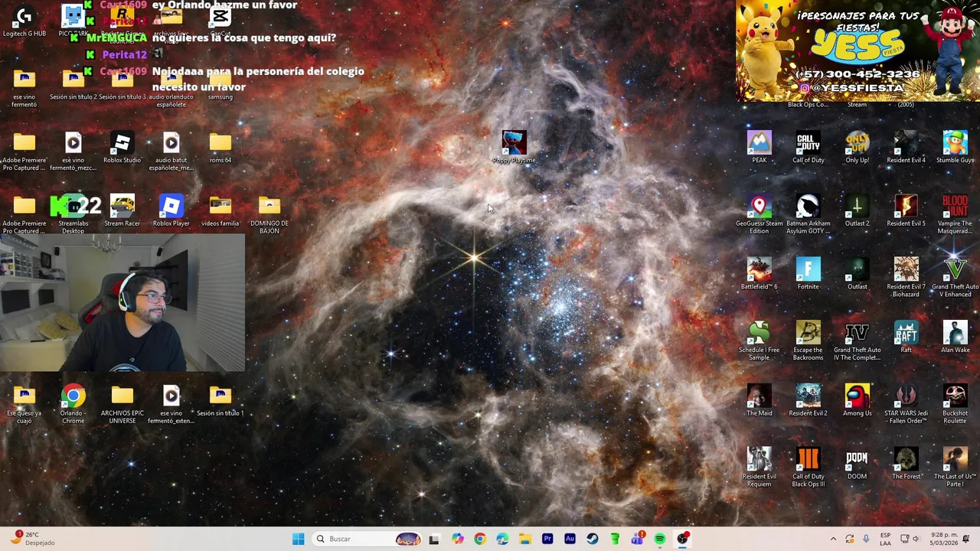This screenshot has height=551, width=980.
Task: Open GeoGuessr Steam Edition icon
Action: tap(759, 215)
